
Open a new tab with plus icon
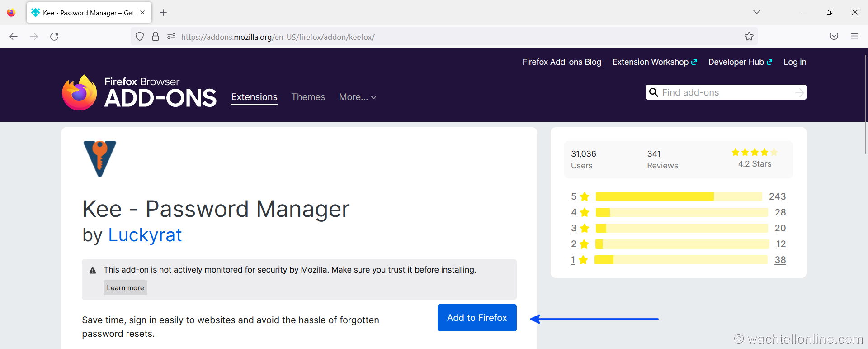[x=164, y=13]
